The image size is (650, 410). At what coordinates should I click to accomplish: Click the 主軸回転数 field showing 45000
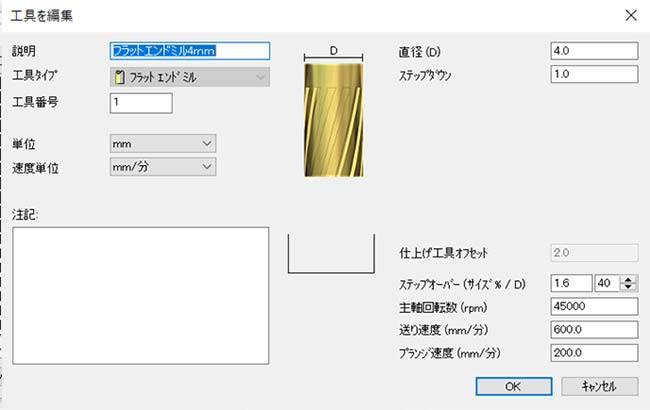coord(594,307)
